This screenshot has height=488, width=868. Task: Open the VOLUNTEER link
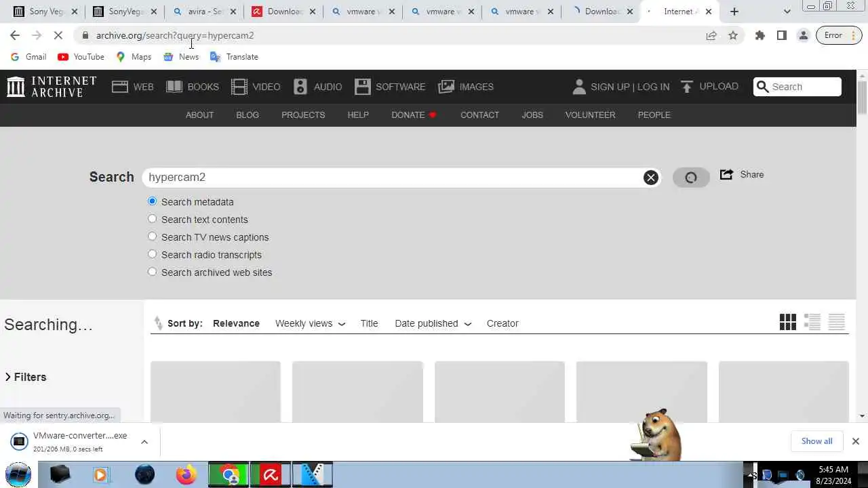click(x=590, y=115)
